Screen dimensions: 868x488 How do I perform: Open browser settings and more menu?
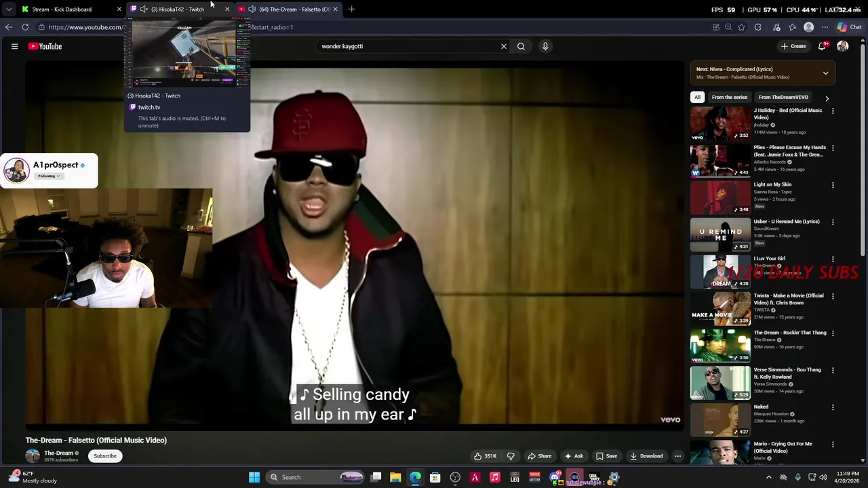825,27
